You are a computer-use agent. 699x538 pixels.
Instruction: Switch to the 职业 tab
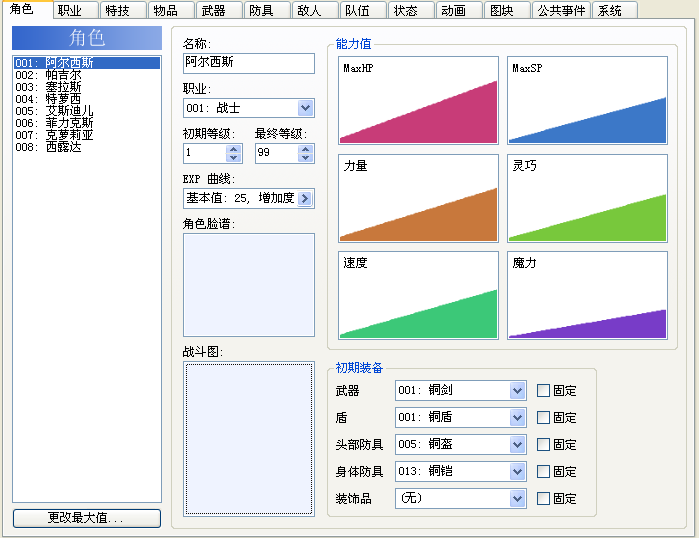tap(76, 10)
